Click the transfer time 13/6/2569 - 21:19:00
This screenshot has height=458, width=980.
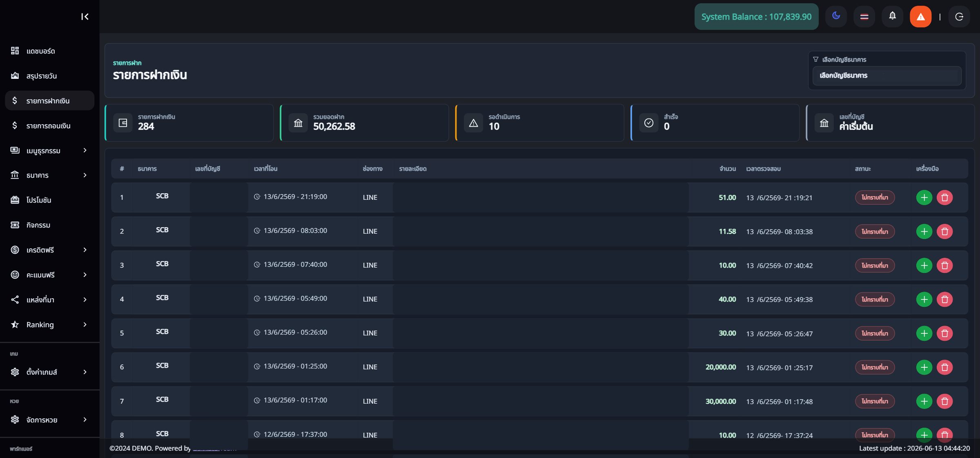tap(295, 197)
